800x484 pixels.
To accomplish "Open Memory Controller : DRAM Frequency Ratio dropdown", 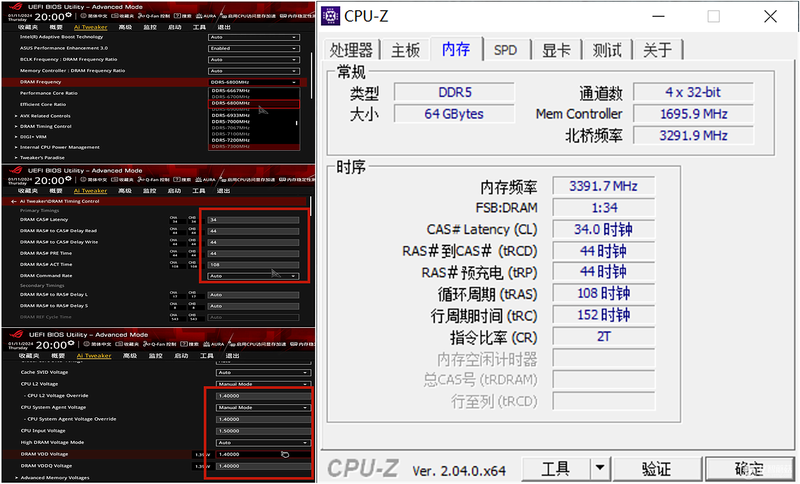I will pos(254,71).
